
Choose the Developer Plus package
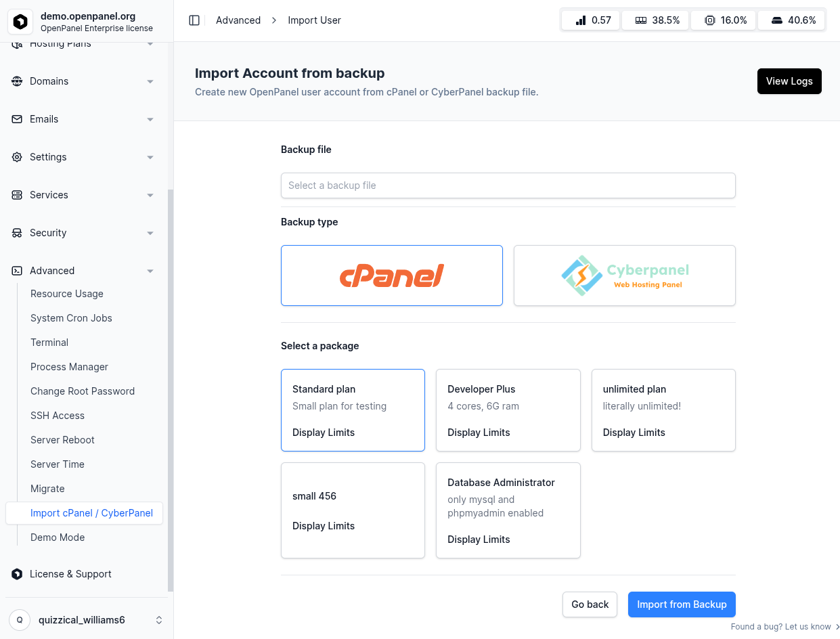pyautogui.click(x=508, y=410)
